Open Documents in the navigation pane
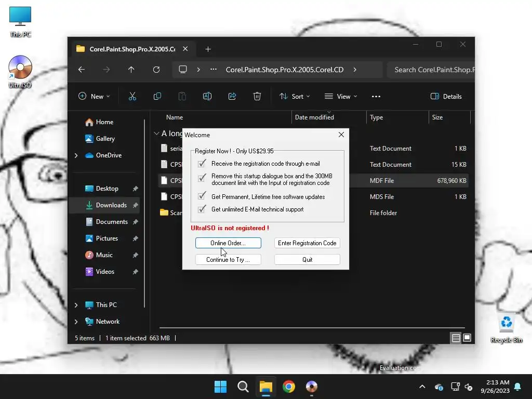 [104, 221]
